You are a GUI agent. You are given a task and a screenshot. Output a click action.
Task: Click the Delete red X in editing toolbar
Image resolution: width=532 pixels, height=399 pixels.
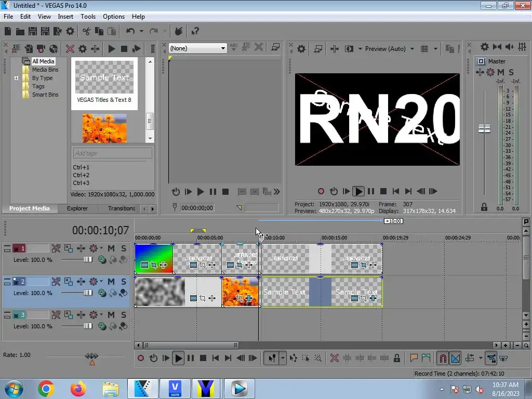pyautogui.click(x=334, y=358)
